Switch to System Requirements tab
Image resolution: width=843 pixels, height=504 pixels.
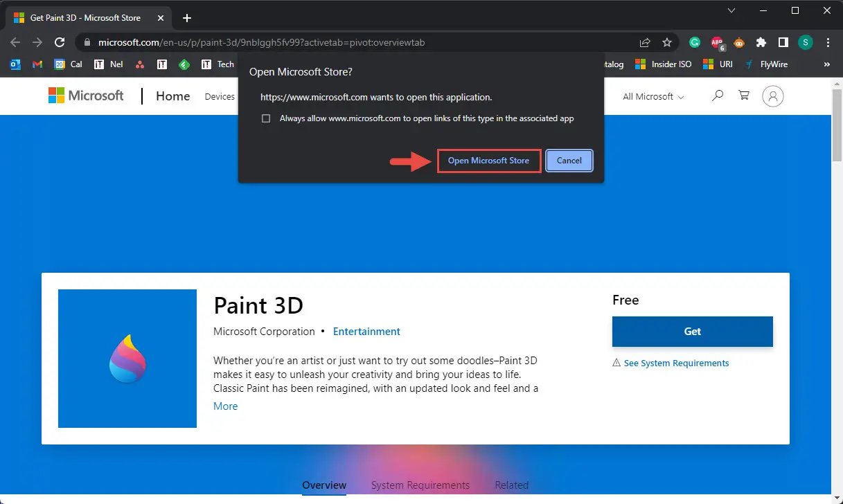(420, 485)
